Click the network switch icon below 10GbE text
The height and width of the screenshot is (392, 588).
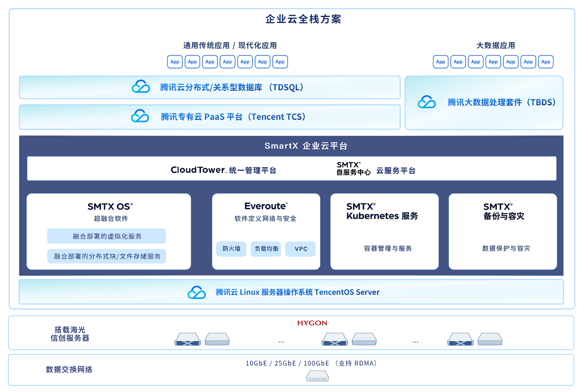coord(318,376)
